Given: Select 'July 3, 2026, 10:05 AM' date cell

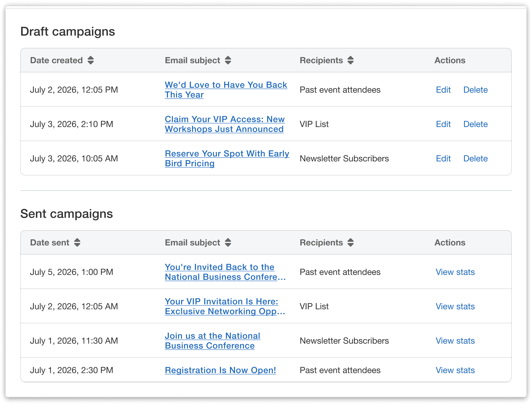Looking at the screenshot, I should [74, 159].
